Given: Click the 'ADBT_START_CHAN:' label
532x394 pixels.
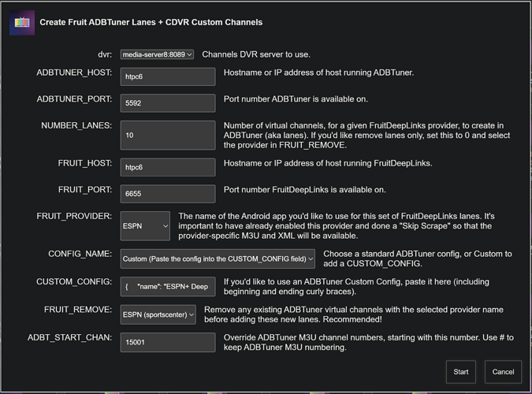Looking at the screenshot, I should (70, 337).
